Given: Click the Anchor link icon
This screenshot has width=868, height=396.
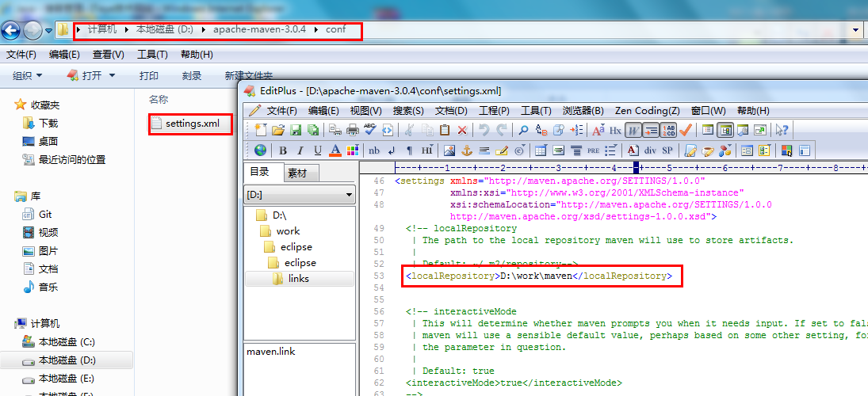Looking at the screenshot, I should [467, 150].
